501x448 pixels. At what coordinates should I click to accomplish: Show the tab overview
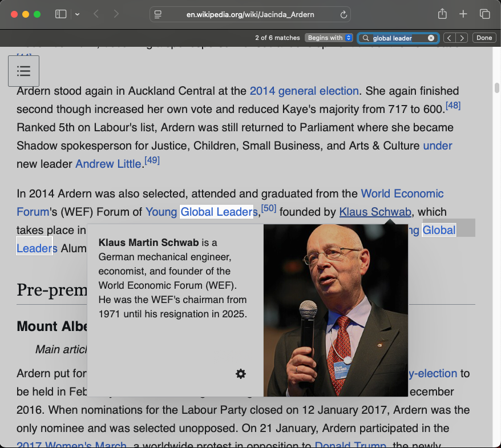(484, 14)
